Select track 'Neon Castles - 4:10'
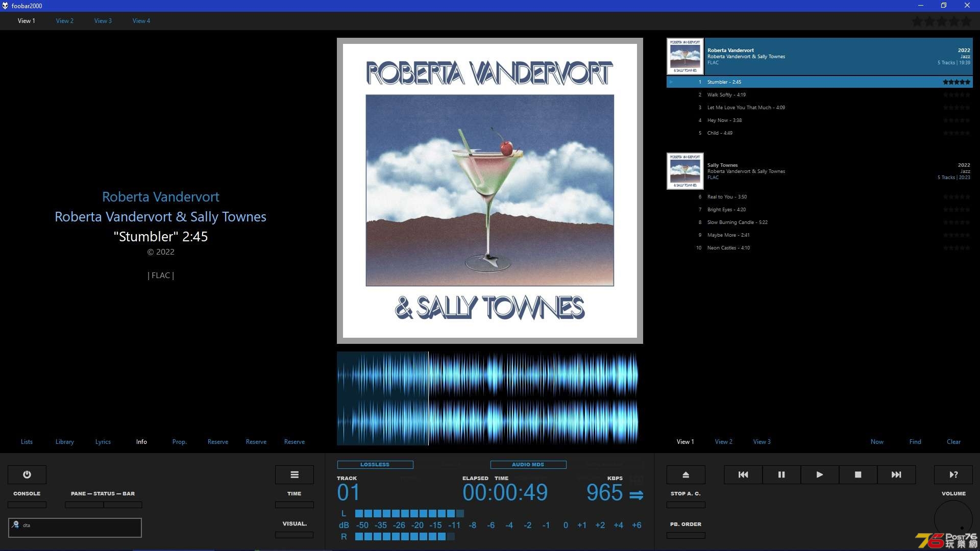The width and height of the screenshot is (980, 551). pyautogui.click(x=820, y=247)
